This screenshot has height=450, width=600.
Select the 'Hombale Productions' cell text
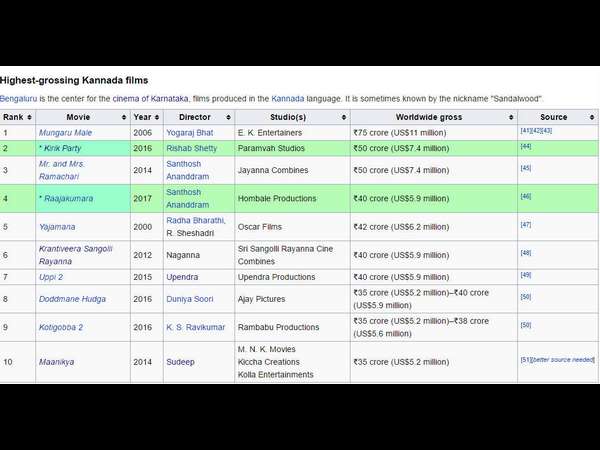(277, 199)
